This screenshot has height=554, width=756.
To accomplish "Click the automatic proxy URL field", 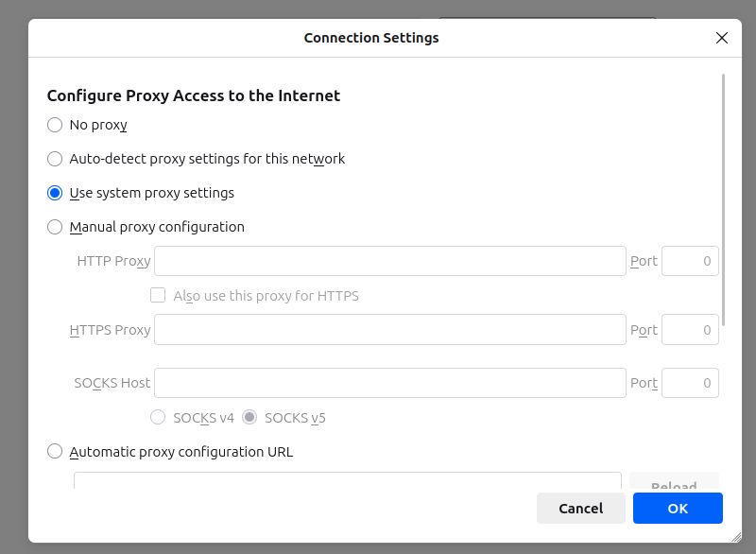I will [x=347, y=482].
